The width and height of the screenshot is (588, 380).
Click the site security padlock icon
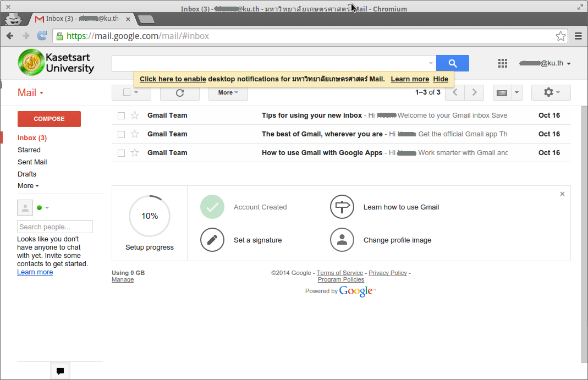click(x=59, y=36)
